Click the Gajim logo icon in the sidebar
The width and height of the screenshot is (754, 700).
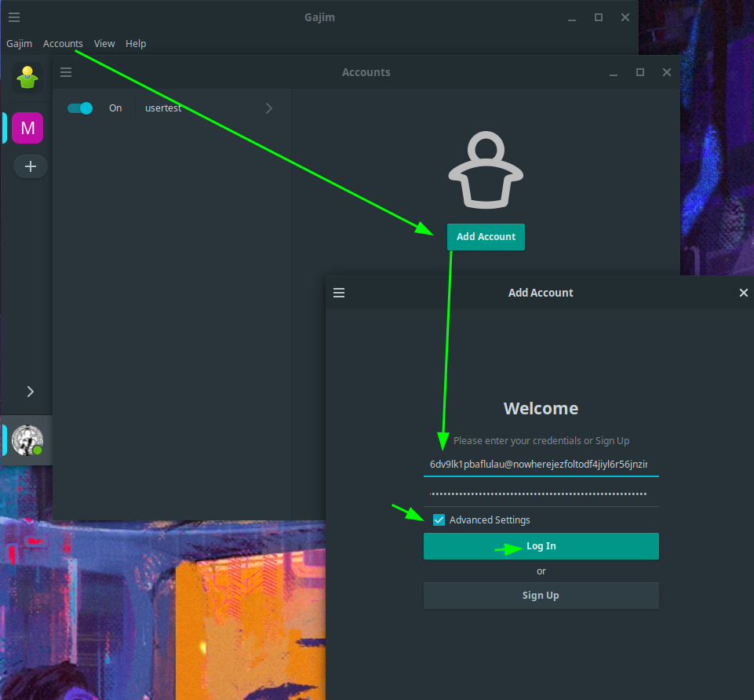tap(27, 78)
